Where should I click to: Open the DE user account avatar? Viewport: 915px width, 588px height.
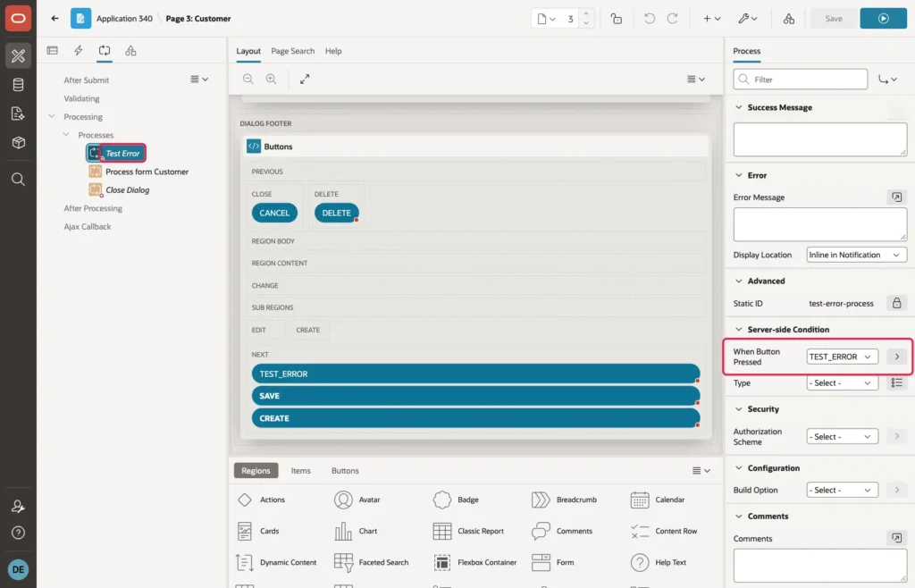(x=18, y=569)
